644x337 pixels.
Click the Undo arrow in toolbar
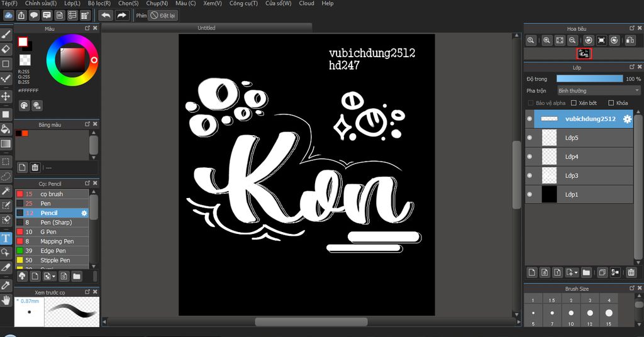click(106, 15)
